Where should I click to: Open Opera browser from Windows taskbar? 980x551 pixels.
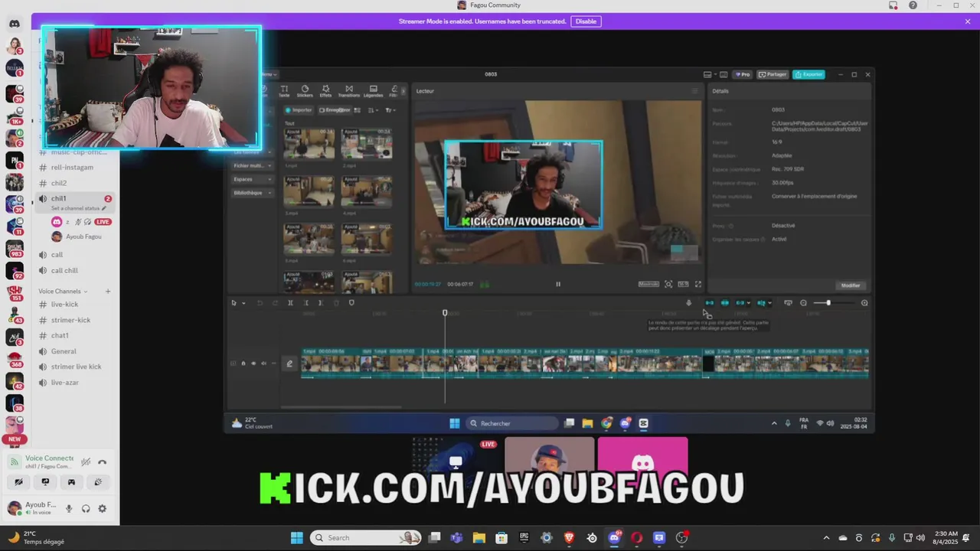click(636, 538)
